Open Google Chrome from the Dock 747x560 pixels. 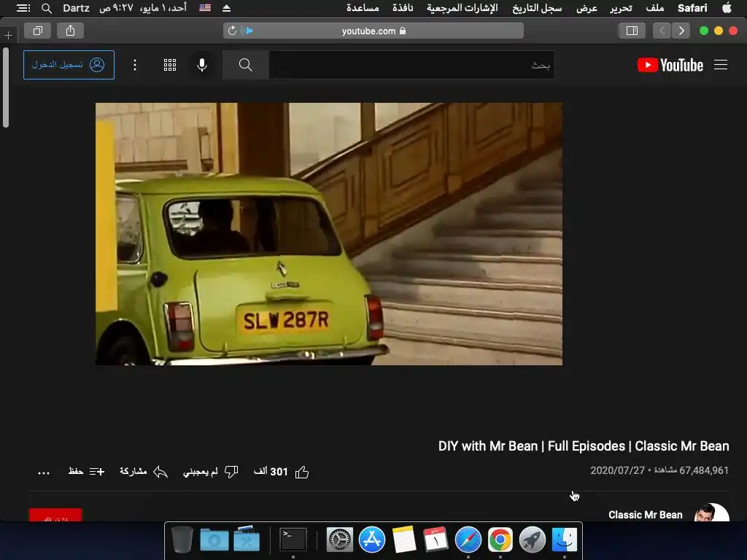(500, 540)
